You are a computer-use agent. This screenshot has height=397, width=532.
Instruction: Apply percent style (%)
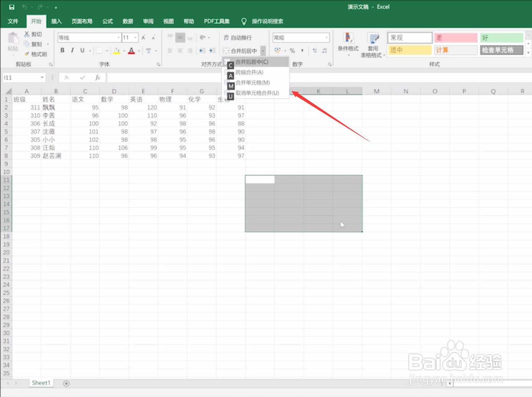tap(292, 50)
